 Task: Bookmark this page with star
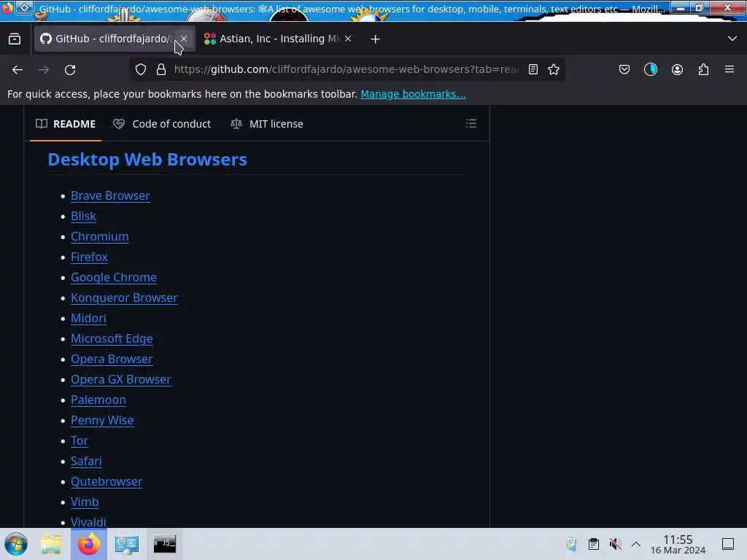coord(554,69)
